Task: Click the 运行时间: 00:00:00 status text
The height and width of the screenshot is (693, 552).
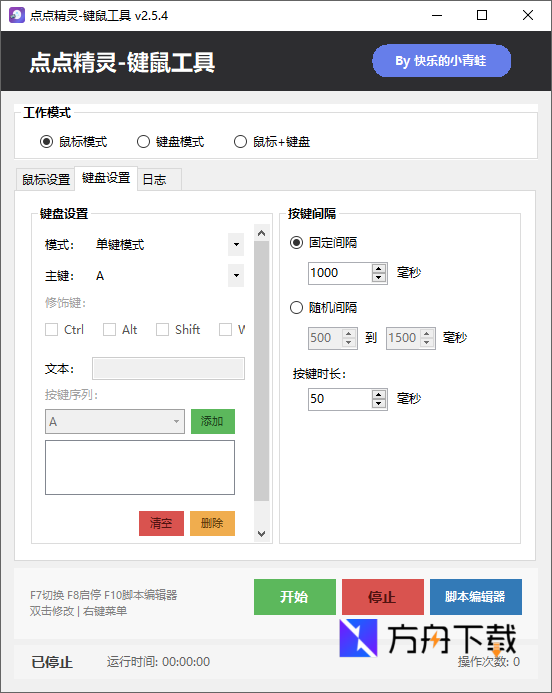Action: [158, 662]
